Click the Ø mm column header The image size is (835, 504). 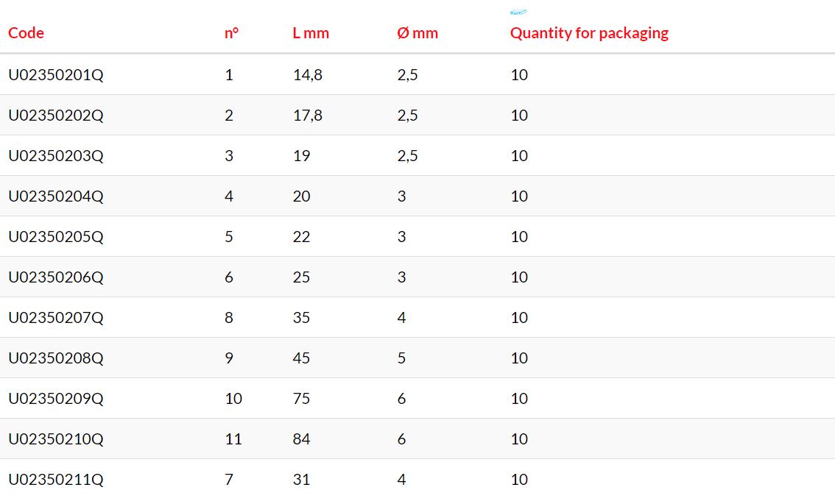[x=417, y=33]
